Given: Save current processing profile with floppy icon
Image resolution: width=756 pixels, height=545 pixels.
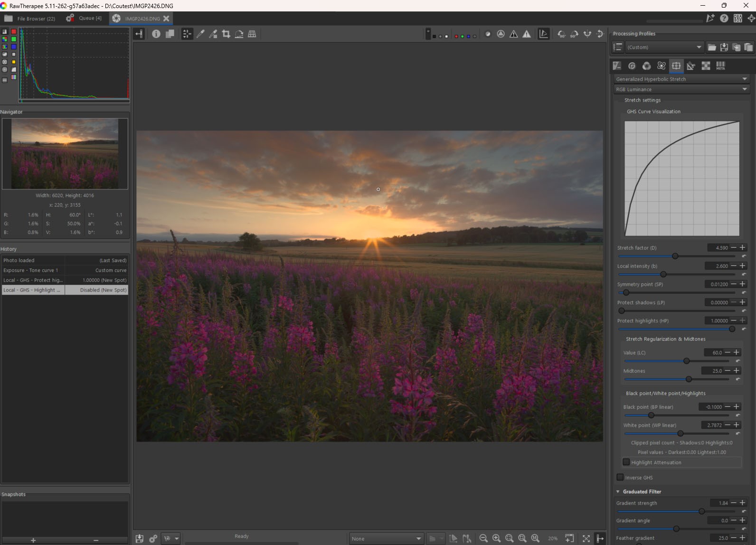Looking at the screenshot, I should 724,47.
